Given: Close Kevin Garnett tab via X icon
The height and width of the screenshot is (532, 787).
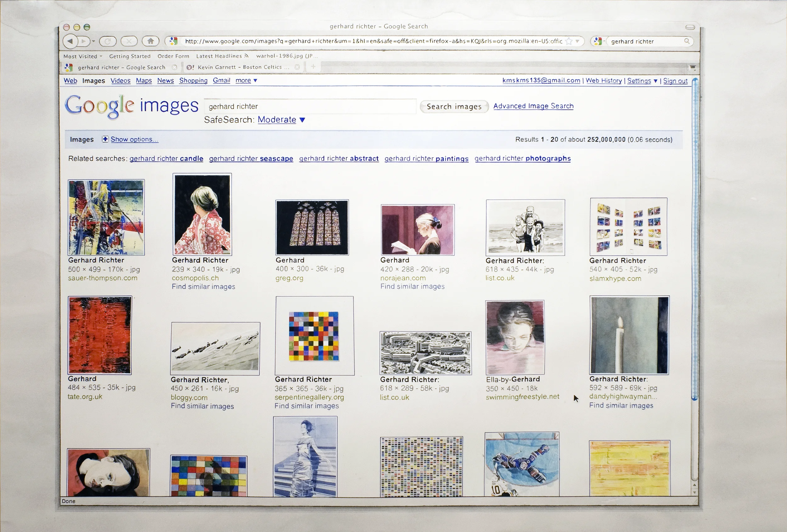Looking at the screenshot, I should click(297, 67).
